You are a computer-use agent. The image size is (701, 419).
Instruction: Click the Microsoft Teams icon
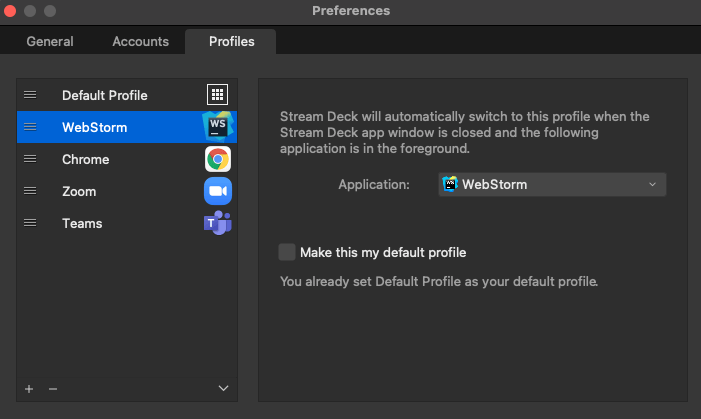[x=218, y=223]
